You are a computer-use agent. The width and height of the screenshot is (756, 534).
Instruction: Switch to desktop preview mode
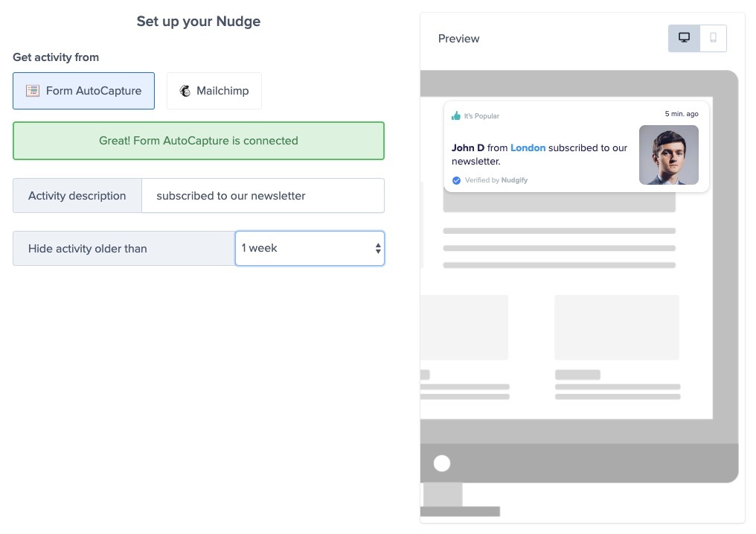(x=684, y=38)
